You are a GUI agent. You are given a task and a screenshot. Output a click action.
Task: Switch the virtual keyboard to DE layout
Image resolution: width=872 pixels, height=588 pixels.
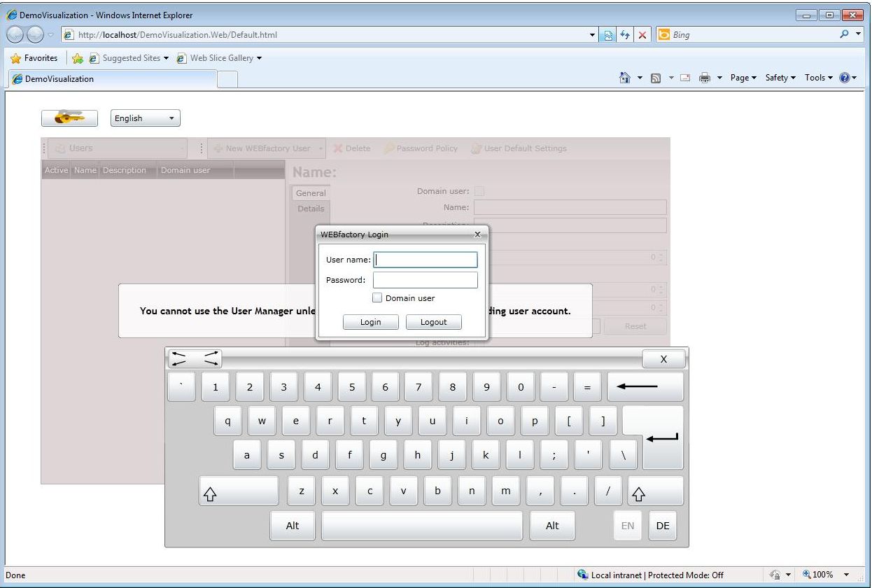(662, 526)
